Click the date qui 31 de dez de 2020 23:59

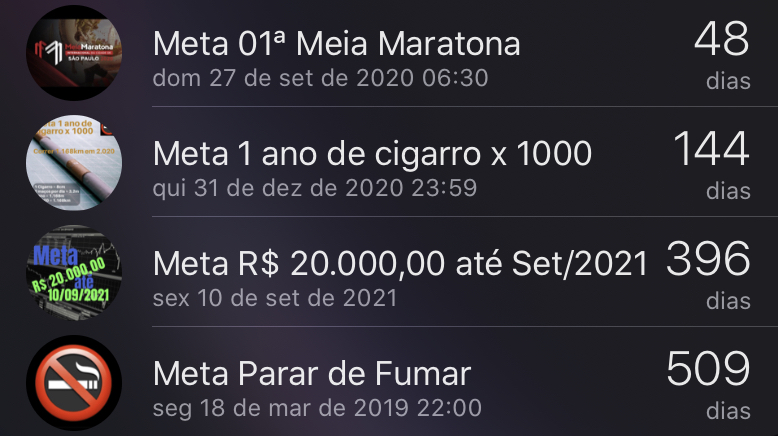click(315, 188)
